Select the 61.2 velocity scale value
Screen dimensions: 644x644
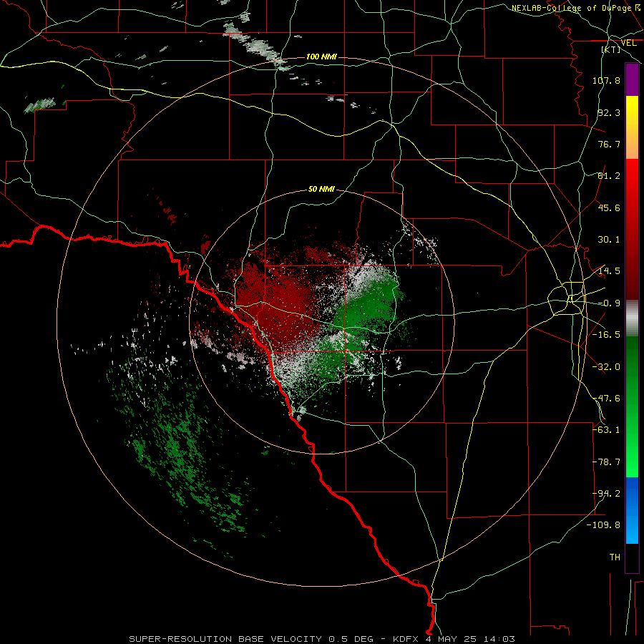[x=609, y=176]
